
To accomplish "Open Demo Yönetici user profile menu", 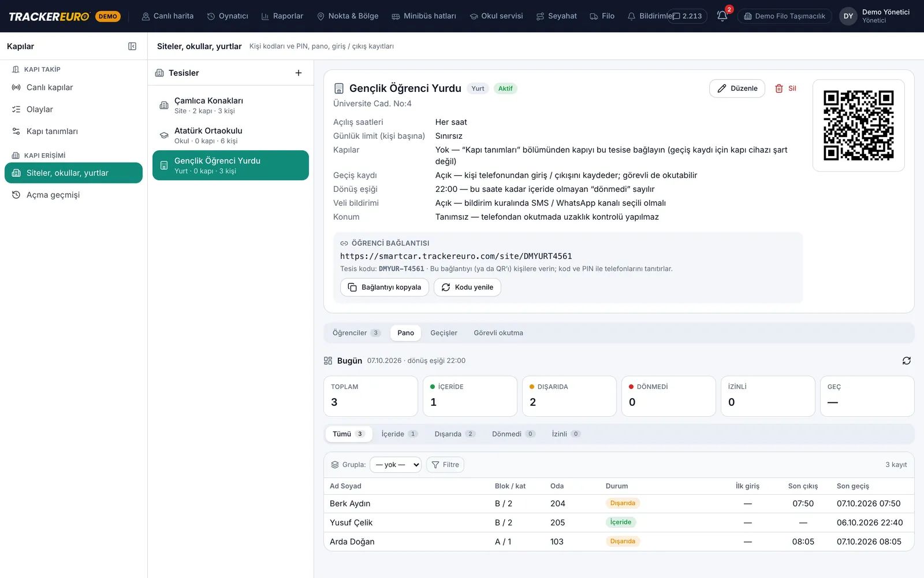I will [875, 16].
